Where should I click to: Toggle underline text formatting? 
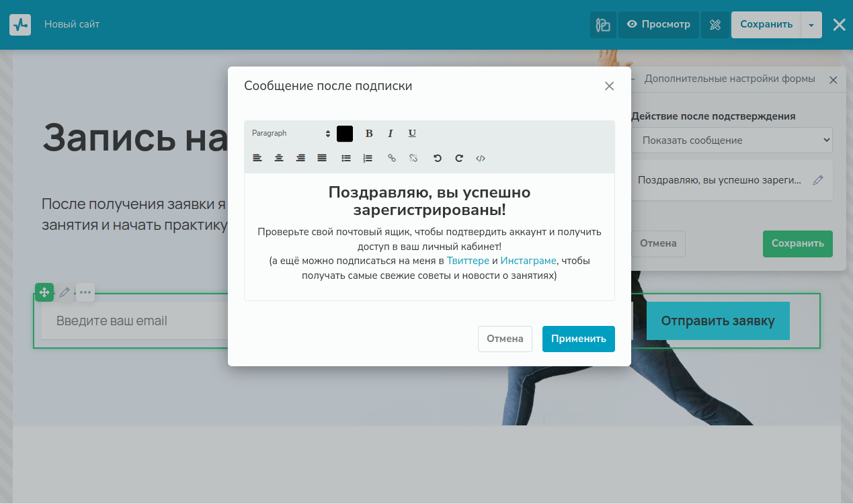(x=412, y=133)
